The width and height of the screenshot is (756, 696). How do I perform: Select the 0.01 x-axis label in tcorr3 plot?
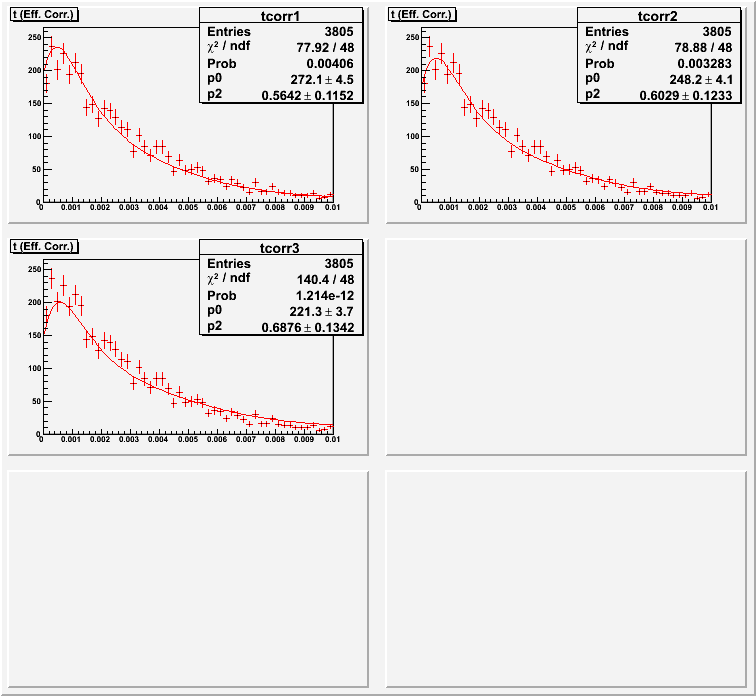pyautogui.click(x=331, y=439)
